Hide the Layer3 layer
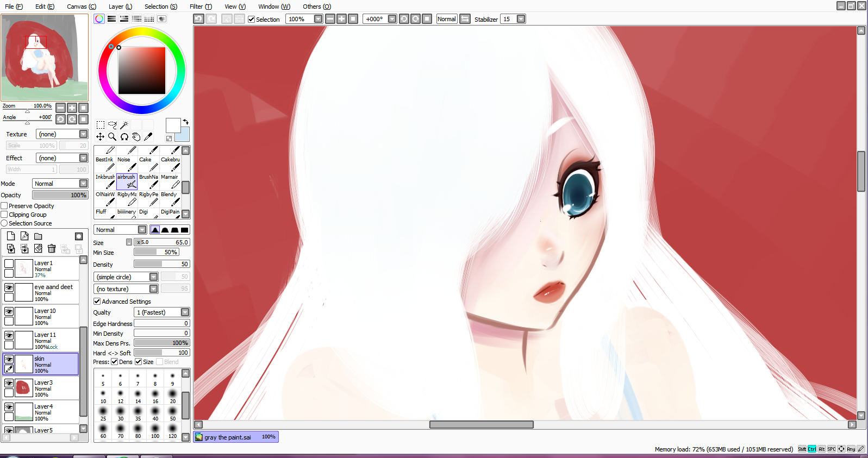The height and width of the screenshot is (458, 868). pyautogui.click(x=9, y=383)
